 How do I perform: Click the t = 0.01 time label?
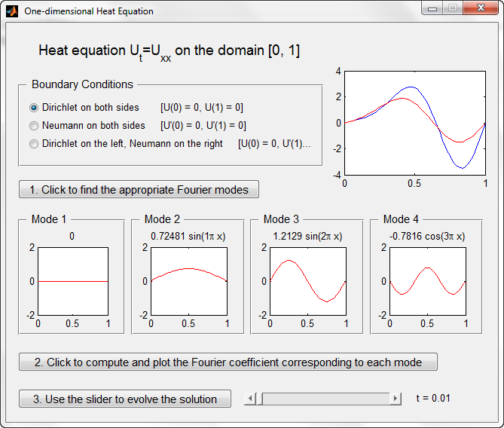click(433, 399)
